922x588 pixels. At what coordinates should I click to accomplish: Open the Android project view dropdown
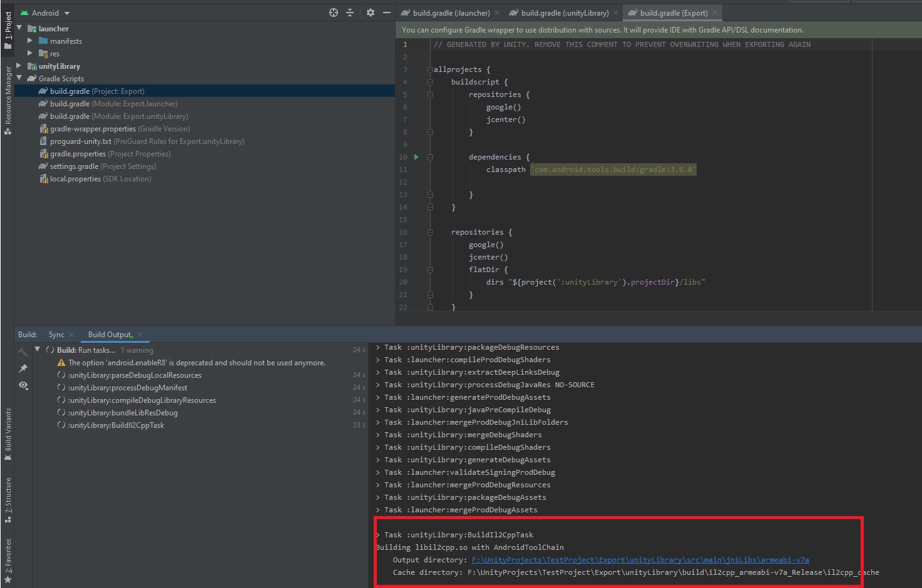point(44,12)
